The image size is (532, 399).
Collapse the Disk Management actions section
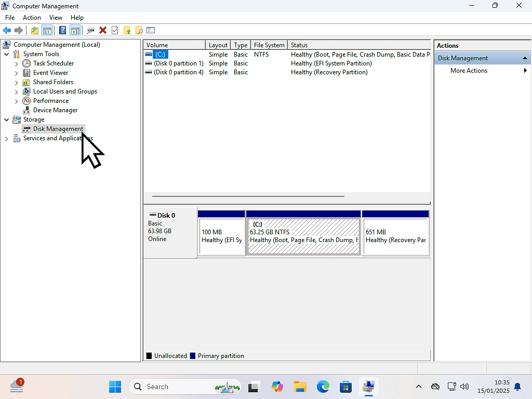coord(525,58)
